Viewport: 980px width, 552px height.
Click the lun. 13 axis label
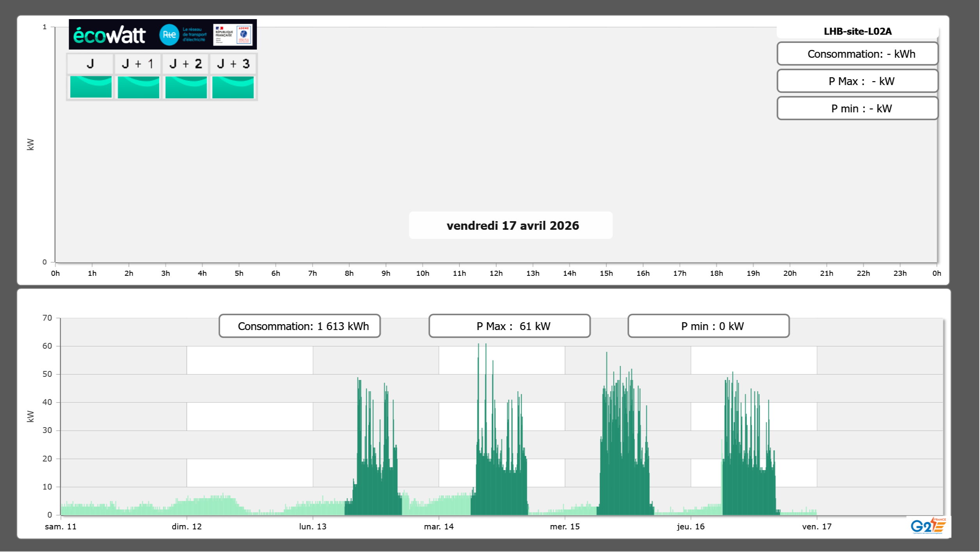(x=313, y=527)
